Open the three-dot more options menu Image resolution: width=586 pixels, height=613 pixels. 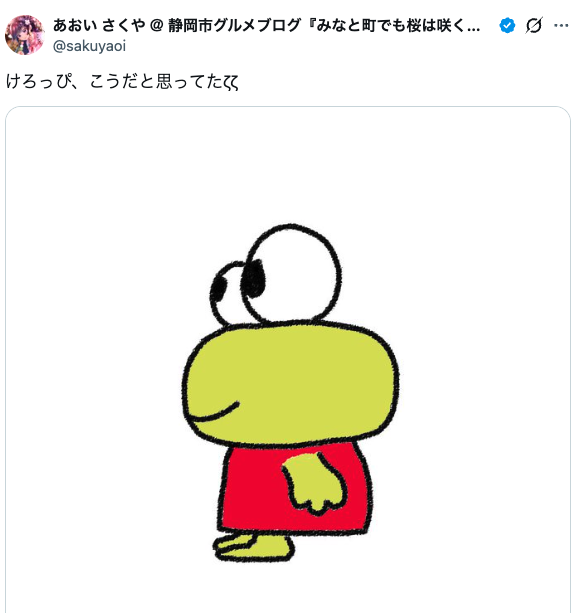click(x=561, y=25)
